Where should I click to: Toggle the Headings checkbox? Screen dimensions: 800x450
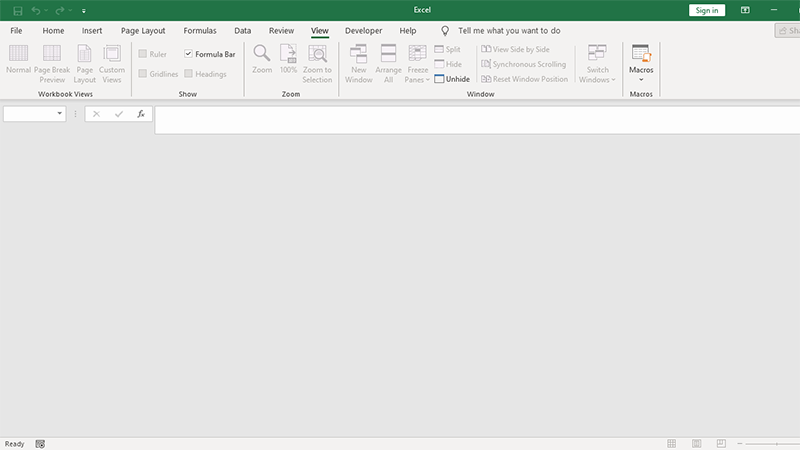[x=188, y=74]
